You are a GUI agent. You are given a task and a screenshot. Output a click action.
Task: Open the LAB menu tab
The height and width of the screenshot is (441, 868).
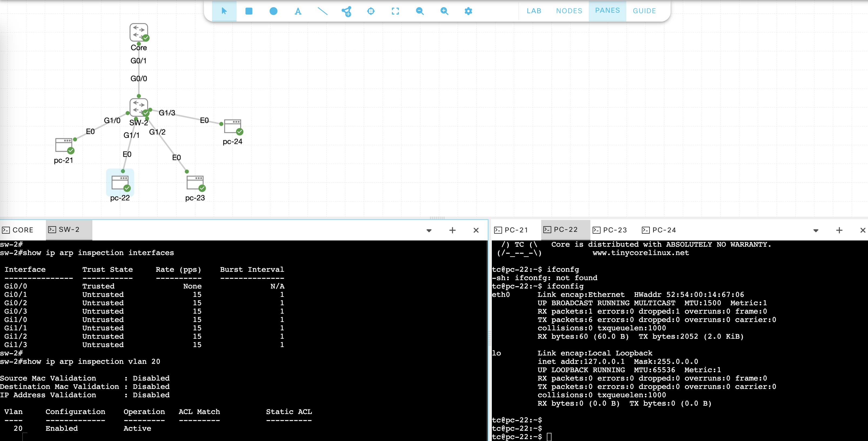[x=534, y=11]
